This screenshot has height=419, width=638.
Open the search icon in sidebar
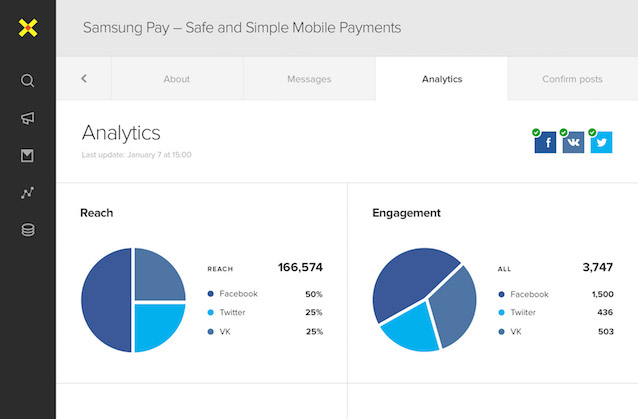[x=27, y=81]
